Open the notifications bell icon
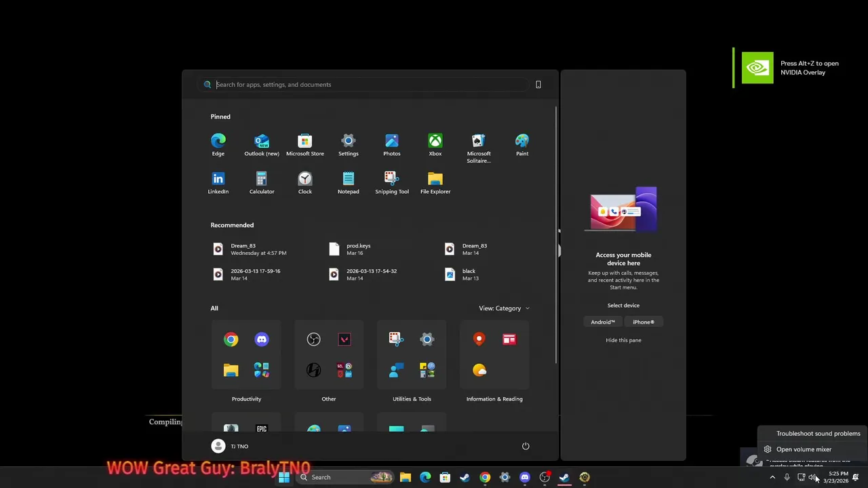Screen dimensions: 868x488 click(x=856, y=477)
